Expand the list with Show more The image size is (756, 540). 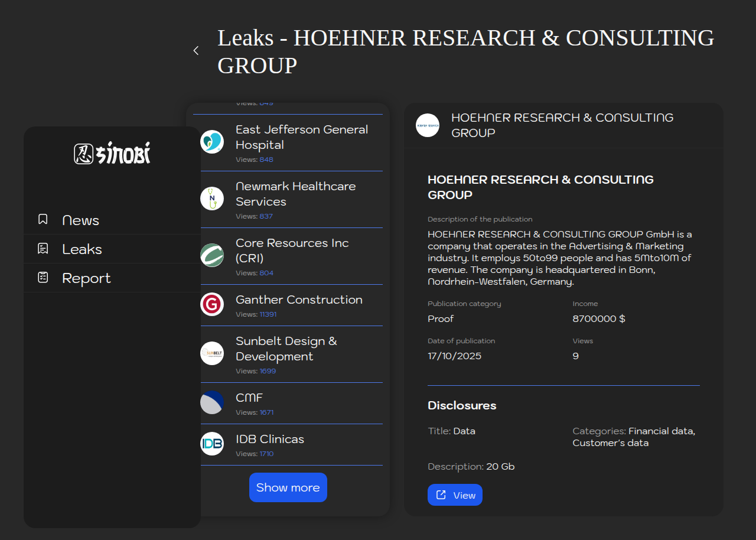[288, 487]
